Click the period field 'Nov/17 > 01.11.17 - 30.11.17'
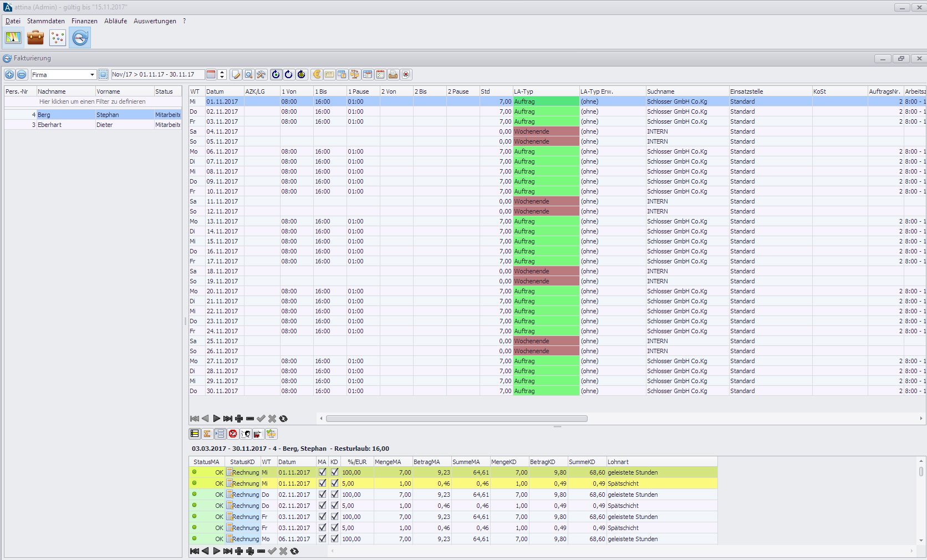 (x=157, y=75)
